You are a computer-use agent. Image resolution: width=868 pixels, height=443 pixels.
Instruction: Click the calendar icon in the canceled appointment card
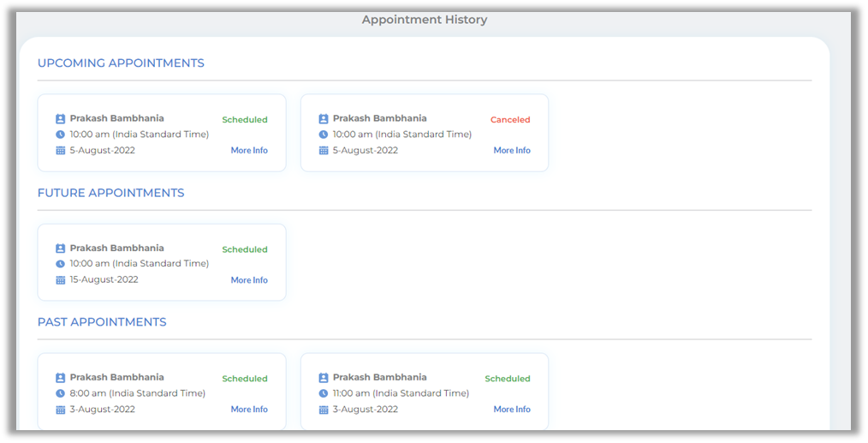tap(324, 151)
